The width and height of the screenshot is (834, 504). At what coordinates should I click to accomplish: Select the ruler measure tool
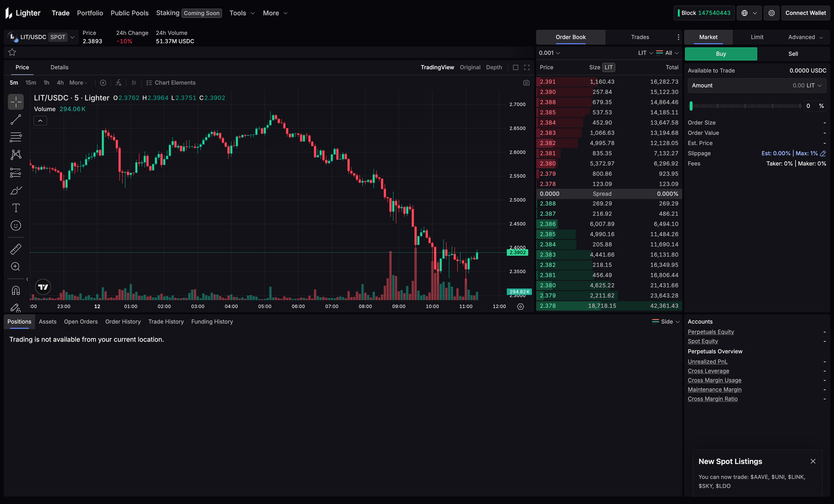(16, 249)
